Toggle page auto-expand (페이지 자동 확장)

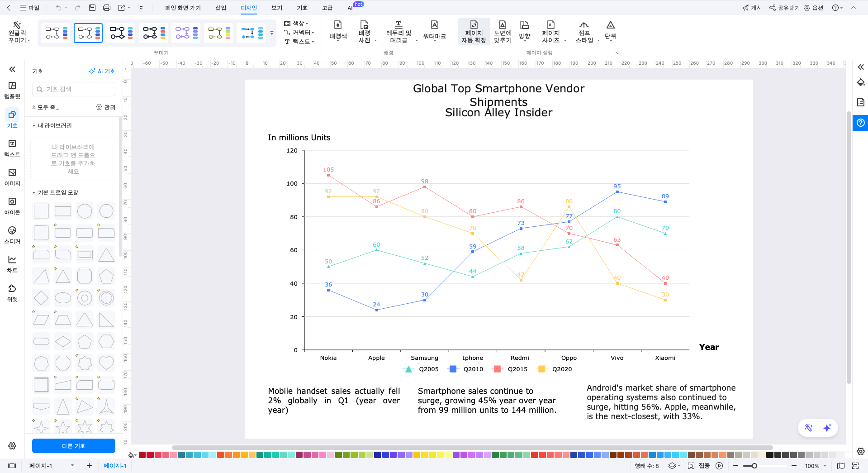coord(474,31)
